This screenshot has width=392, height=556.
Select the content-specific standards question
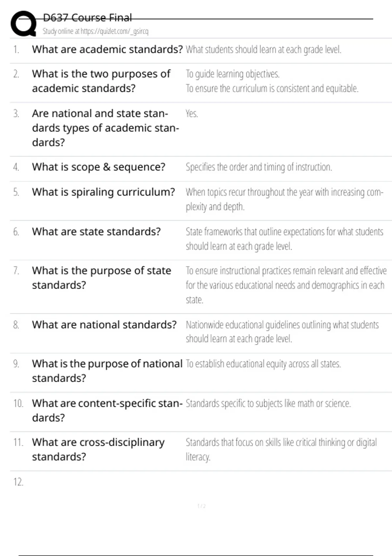tap(107, 410)
